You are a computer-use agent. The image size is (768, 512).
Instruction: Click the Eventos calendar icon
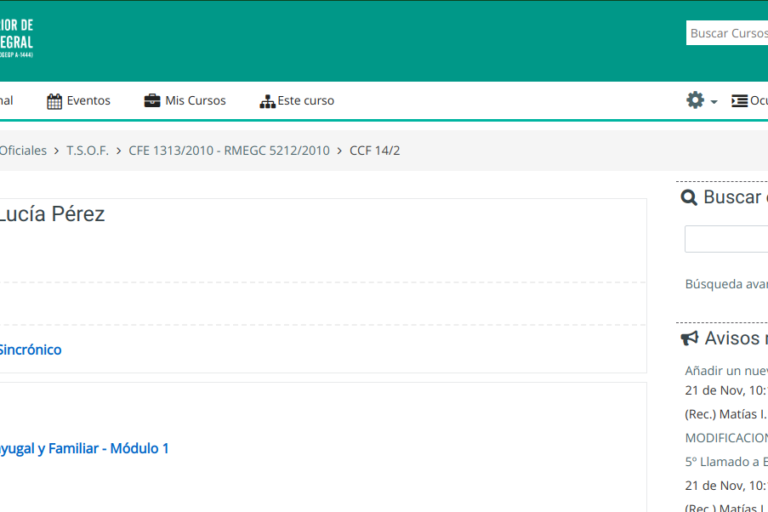pyautogui.click(x=55, y=101)
